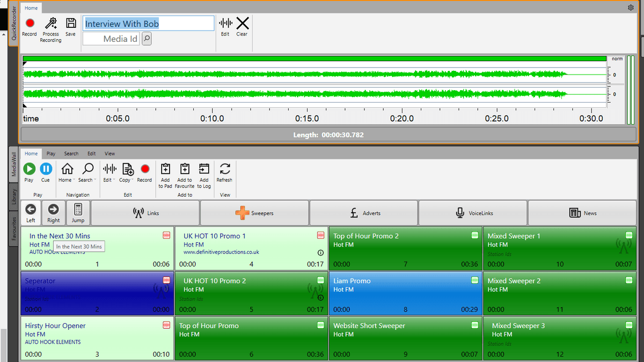Open the Sweepers category
Viewport: 644px width, 362px height.
(254, 213)
